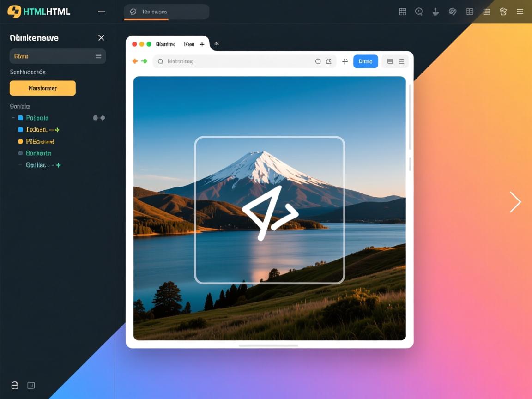
Task: Collapse the Poboela tree item
Action: click(x=13, y=118)
